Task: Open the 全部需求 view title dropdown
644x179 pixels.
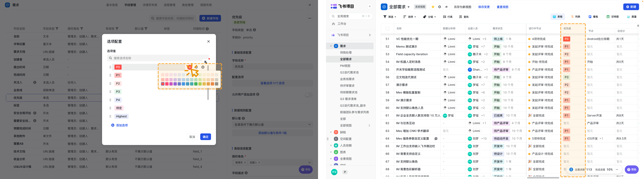Action: (x=408, y=7)
